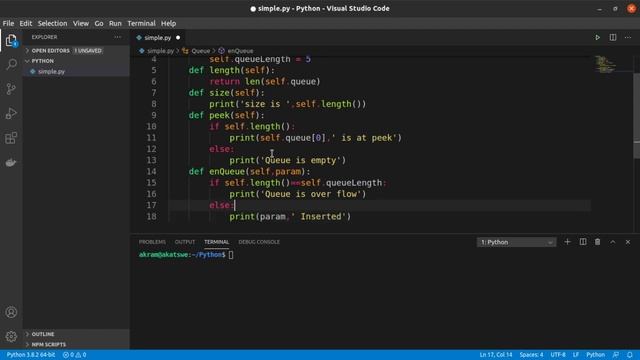
Task: Open the Search view in activity bar
Action: (11, 64)
